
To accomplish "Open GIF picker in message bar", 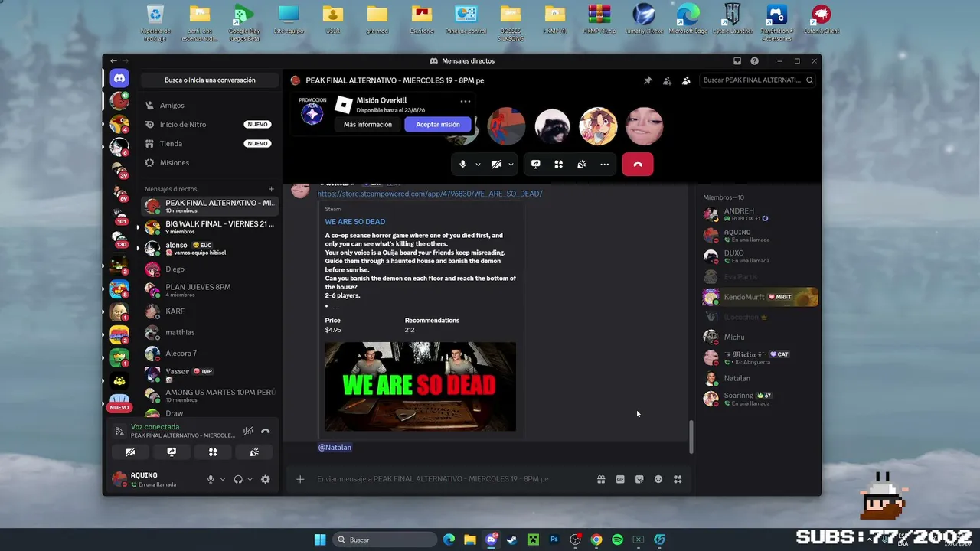I will pyautogui.click(x=620, y=479).
